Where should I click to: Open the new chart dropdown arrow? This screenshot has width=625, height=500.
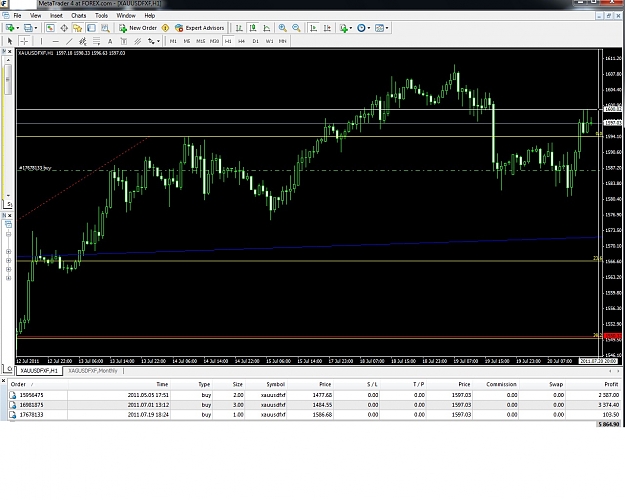17,28
